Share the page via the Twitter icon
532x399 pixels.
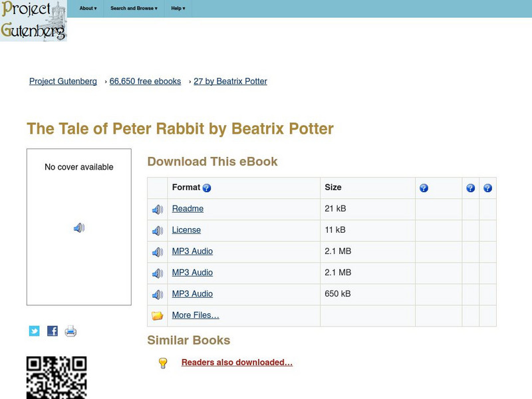[x=34, y=331]
